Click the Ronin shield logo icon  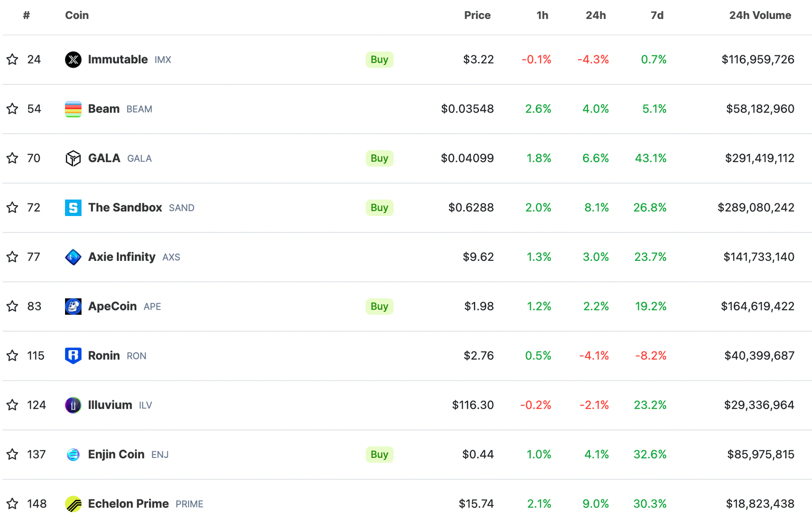coord(73,355)
